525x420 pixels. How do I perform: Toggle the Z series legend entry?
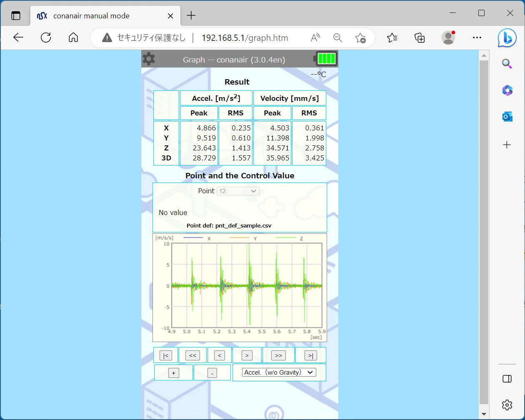289,238
